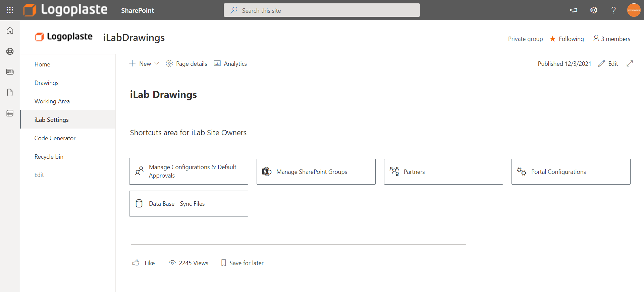
Task: Open the app launcher waffle icon
Action: click(10, 10)
